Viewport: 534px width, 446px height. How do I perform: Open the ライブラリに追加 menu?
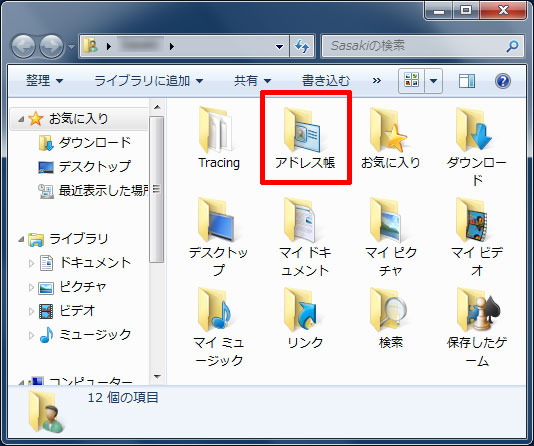tap(148, 81)
